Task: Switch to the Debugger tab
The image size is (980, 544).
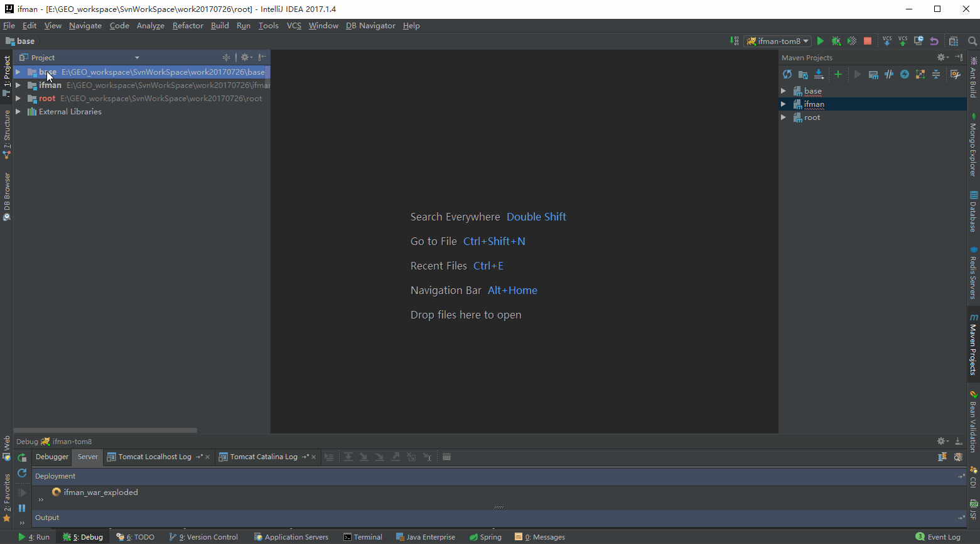Action: pyautogui.click(x=52, y=457)
